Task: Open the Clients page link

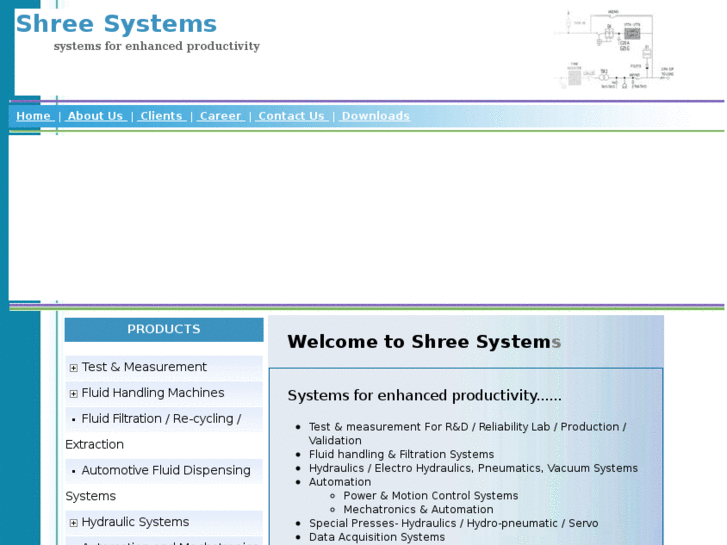Action: click(x=161, y=116)
